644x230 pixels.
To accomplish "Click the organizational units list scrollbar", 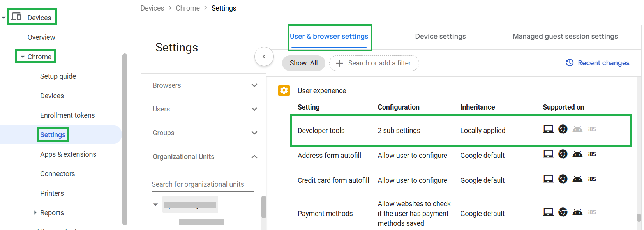I will pos(264,207).
